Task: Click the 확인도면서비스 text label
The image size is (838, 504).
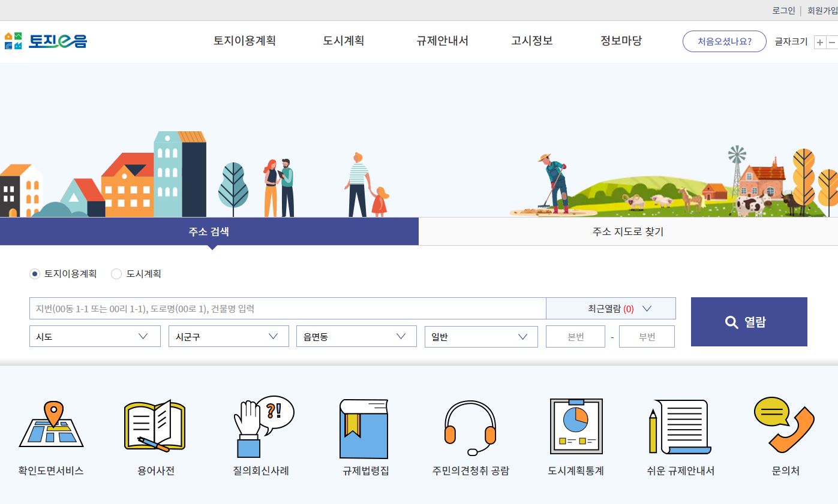Action: pos(51,471)
